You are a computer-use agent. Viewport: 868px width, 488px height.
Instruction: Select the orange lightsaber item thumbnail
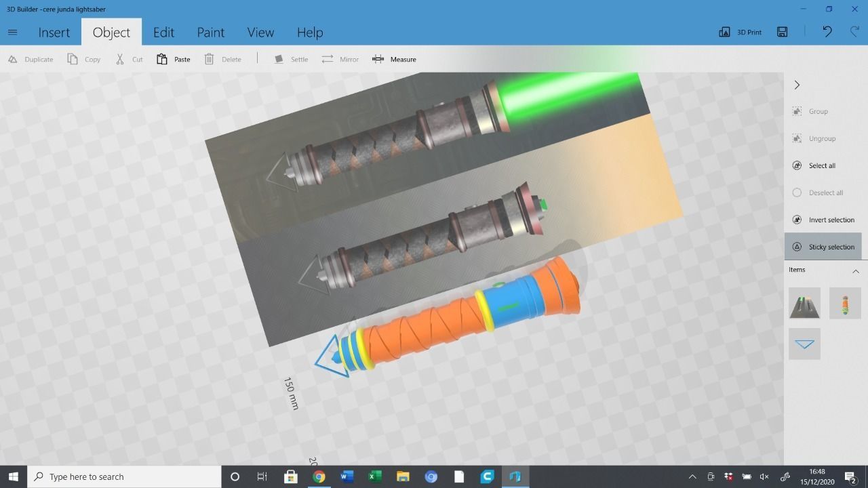845,303
